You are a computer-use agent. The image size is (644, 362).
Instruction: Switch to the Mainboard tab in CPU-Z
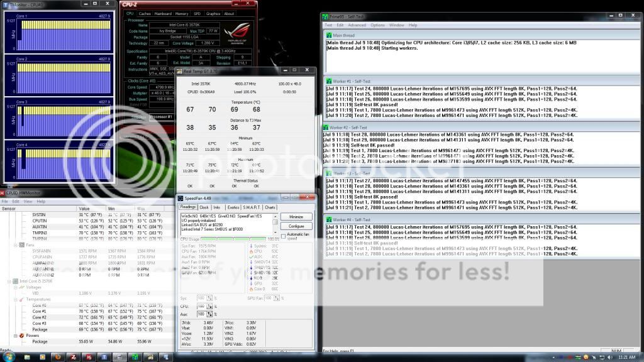(163, 14)
